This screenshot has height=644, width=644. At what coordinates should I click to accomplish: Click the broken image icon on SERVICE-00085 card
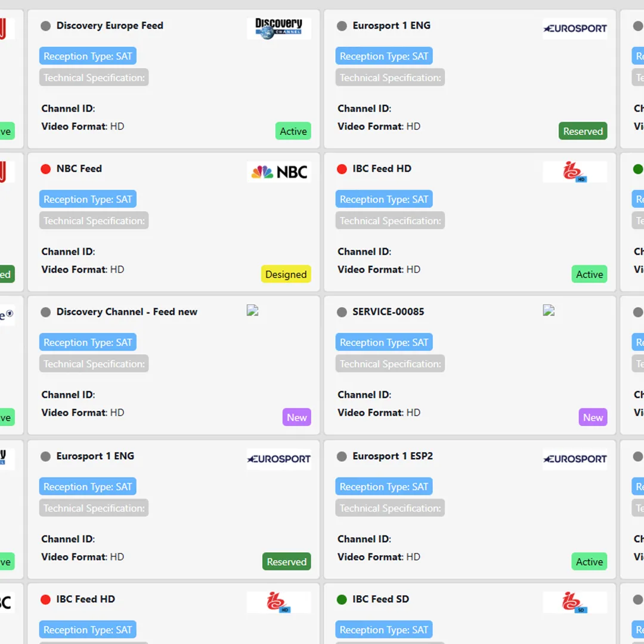pos(549,310)
